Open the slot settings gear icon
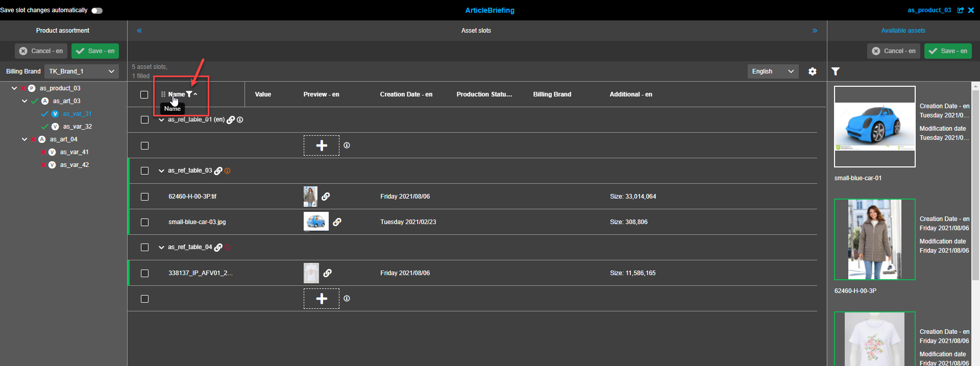 pos(813,71)
